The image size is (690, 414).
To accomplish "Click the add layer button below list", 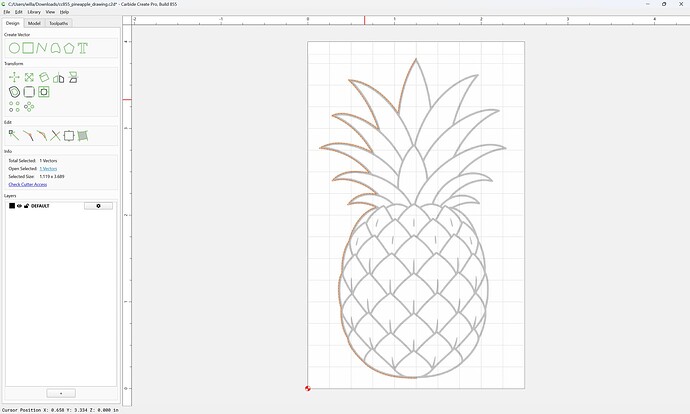I will tap(61, 393).
